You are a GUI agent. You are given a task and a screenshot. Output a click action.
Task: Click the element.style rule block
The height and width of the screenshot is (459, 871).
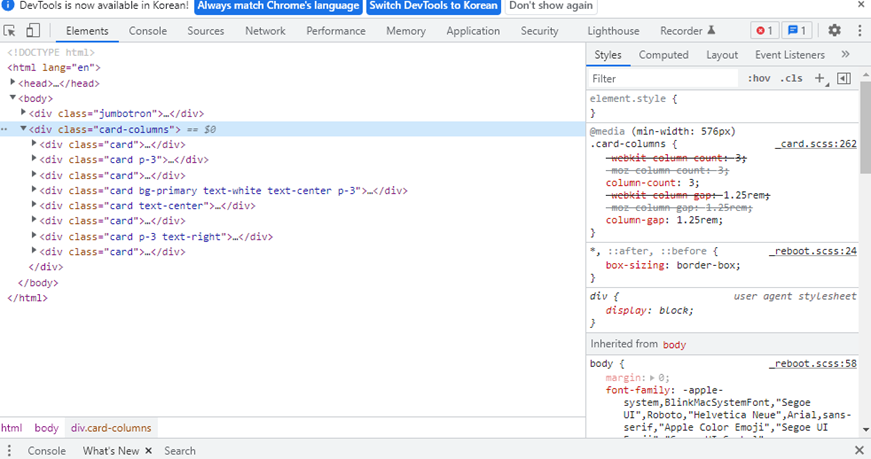coord(722,106)
